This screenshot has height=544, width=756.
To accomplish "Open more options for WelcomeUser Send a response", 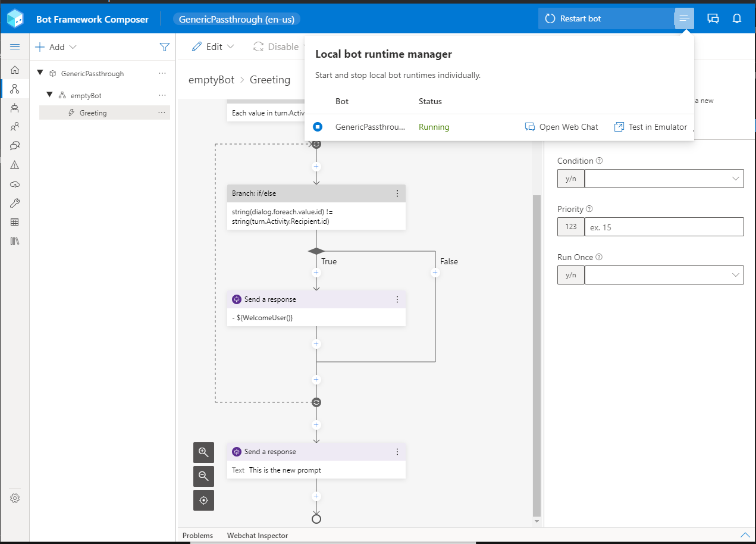I will coord(397,299).
